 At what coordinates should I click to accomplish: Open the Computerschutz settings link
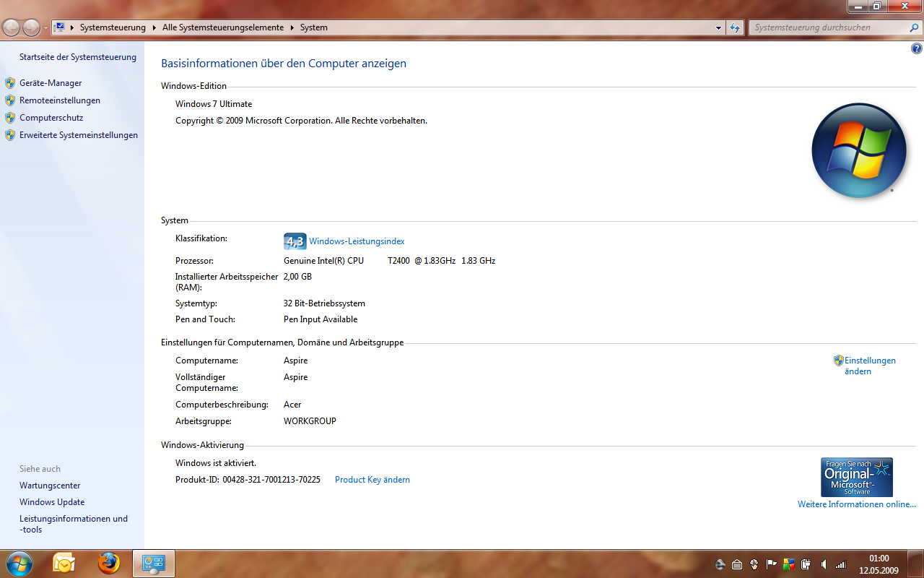tap(51, 118)
